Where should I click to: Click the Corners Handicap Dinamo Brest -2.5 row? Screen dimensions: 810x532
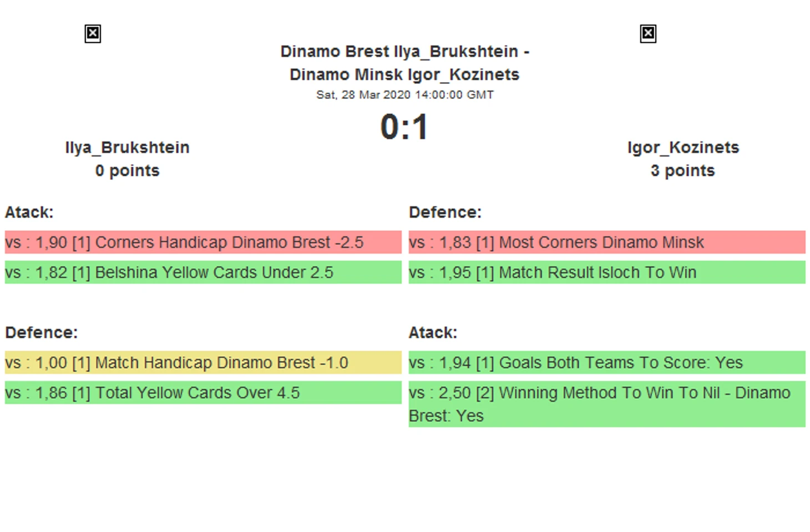(x=202, y=242)
